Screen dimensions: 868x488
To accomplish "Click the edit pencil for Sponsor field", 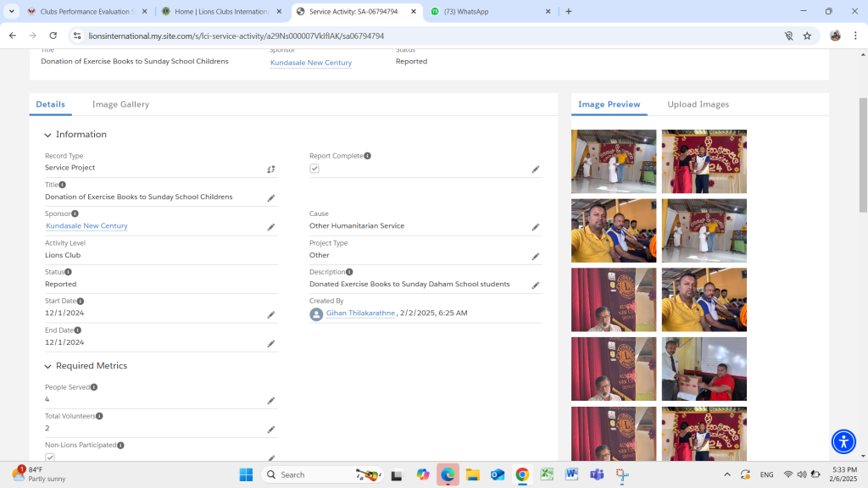I will point(271,227).
